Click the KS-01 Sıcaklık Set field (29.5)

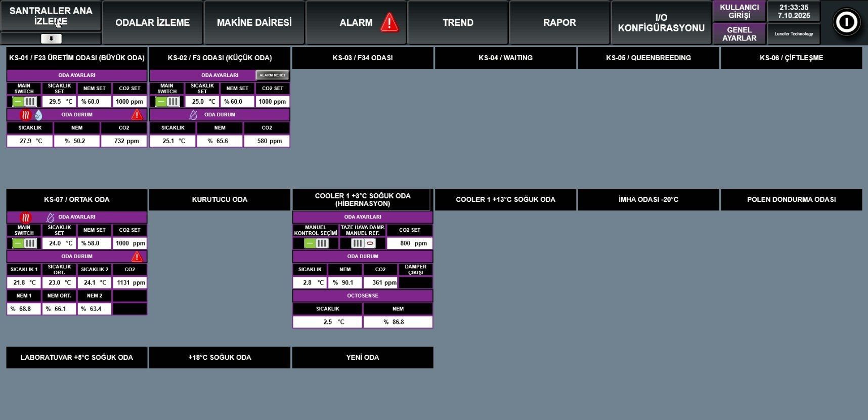[59, 102]
